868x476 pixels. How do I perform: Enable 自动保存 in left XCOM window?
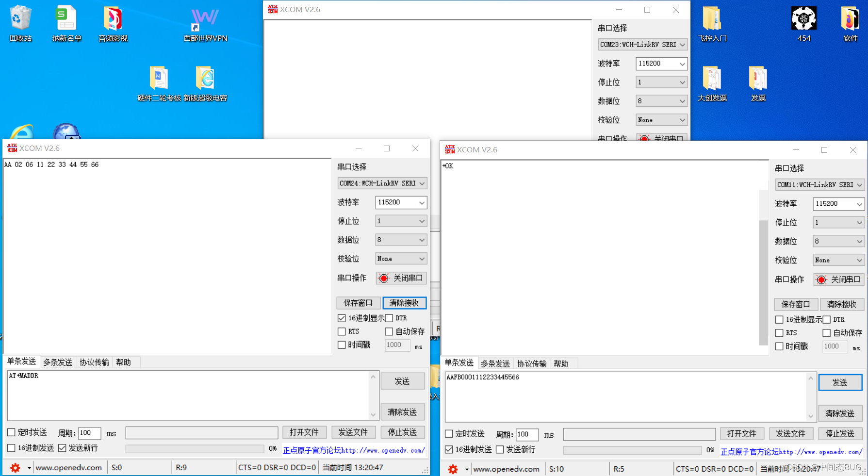(x=389, y=331)
